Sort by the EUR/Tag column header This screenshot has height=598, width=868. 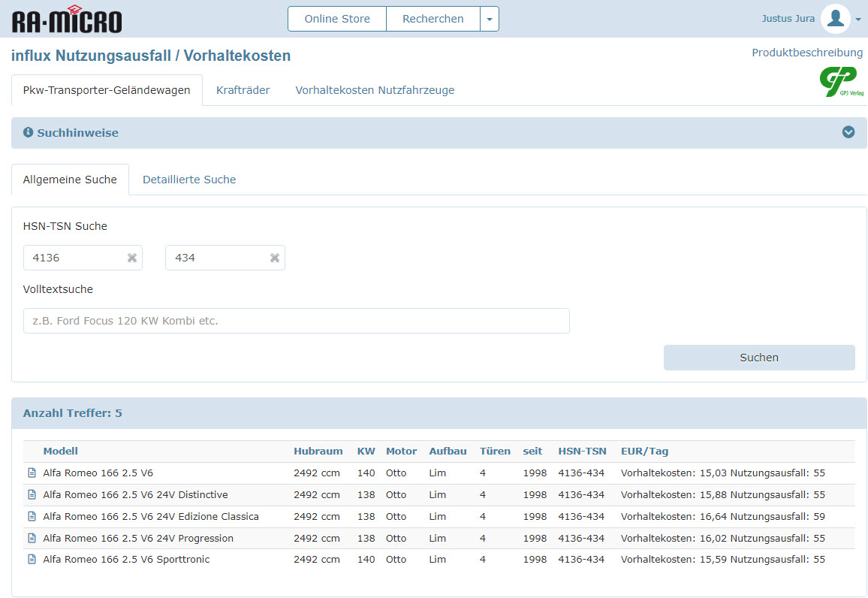[x=644, y=452]
